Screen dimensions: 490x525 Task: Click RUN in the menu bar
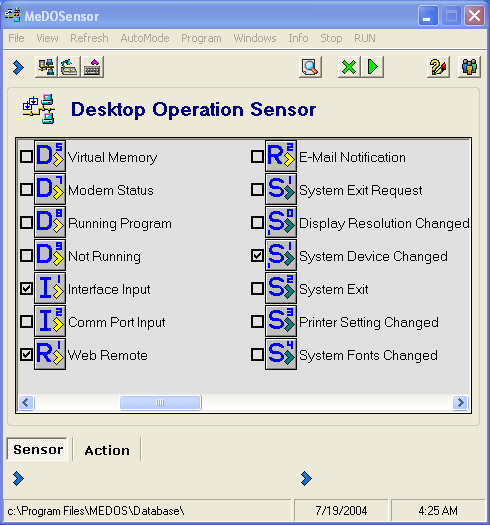(x=365, y=38)
